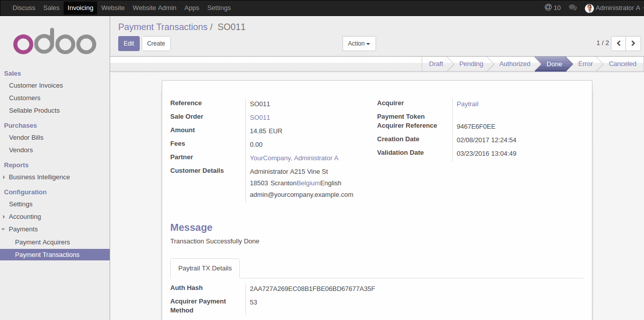Image resolution: width=644 pixels, height=320 pixels.
Task: Open the conversations chat bubble icon
Action: coord(573,8)
